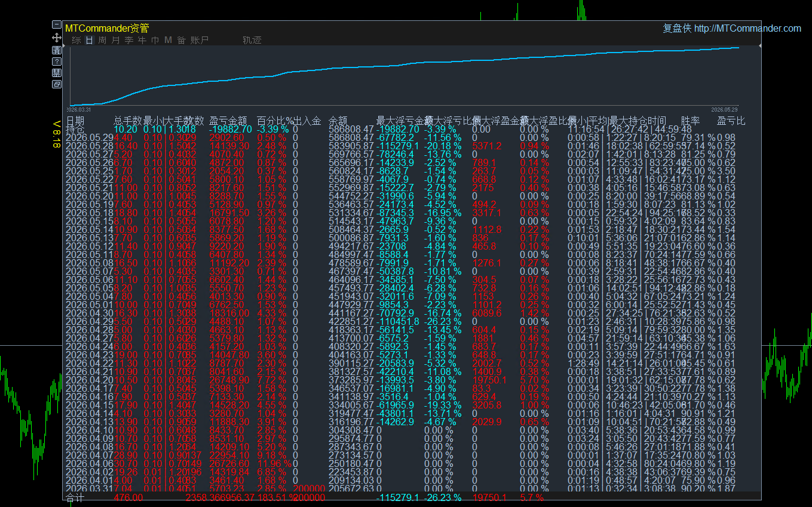The image size is (812, 507).
Task: Click the 清 icon in the sidebar
Action: click(57, 50)
